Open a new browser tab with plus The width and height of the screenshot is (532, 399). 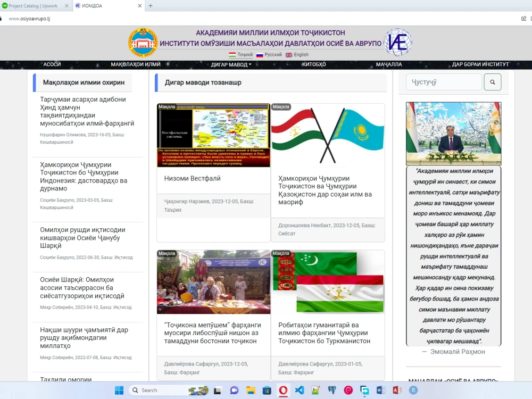point(151,6)
